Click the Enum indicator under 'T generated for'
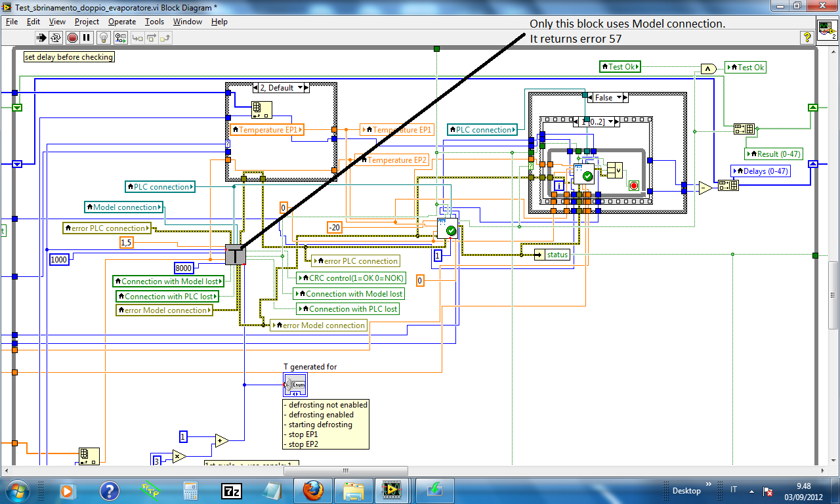This screenshot has width=840, height=504. [295, 385]
